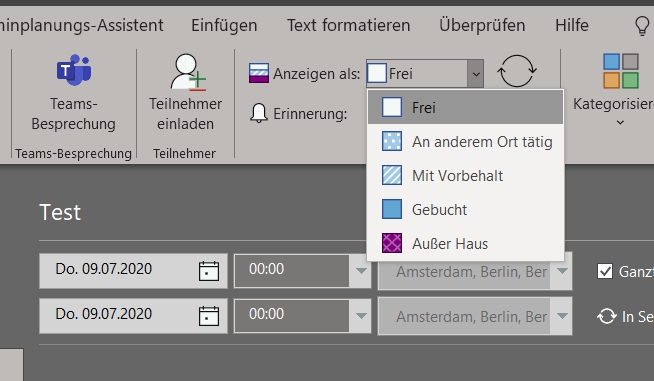
Task: Click the recurrence circular arrows icon in ribbon
Action: point(517,71)
